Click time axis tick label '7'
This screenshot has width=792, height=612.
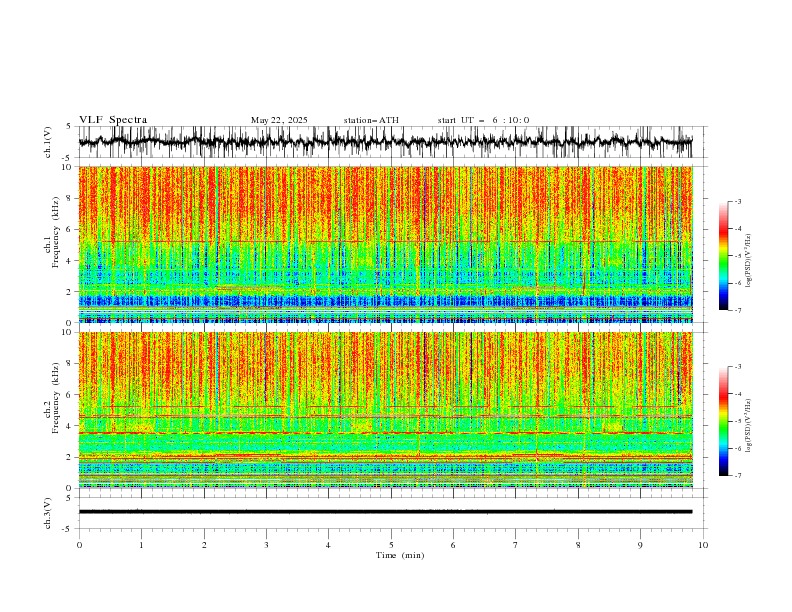(516, 545)
